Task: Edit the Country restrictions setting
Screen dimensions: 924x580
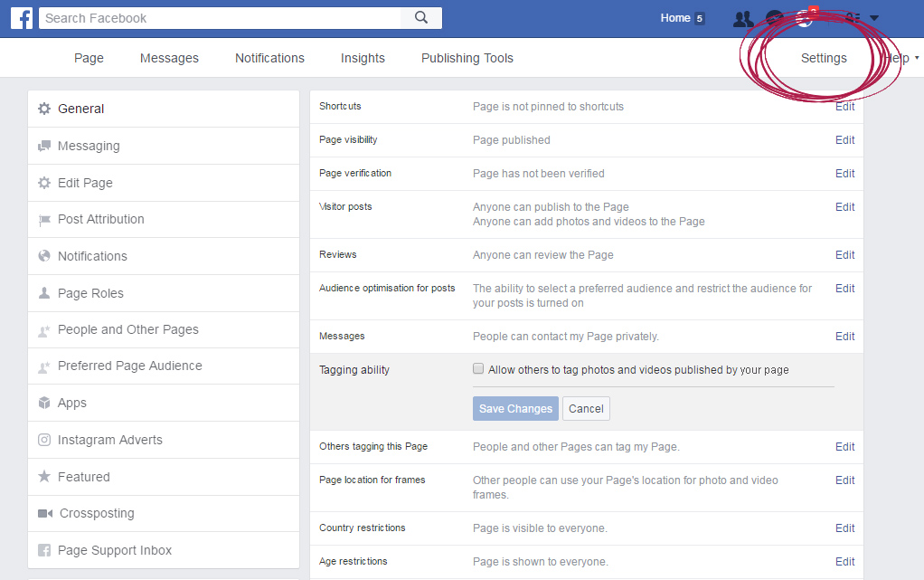Action: (x=845, y=528)
